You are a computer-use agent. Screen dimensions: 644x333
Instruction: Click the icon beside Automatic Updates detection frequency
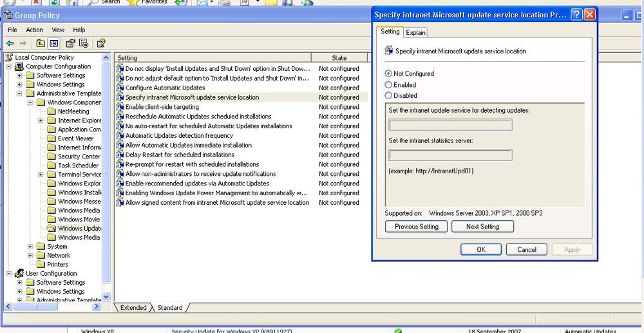[x=120, y=135]
